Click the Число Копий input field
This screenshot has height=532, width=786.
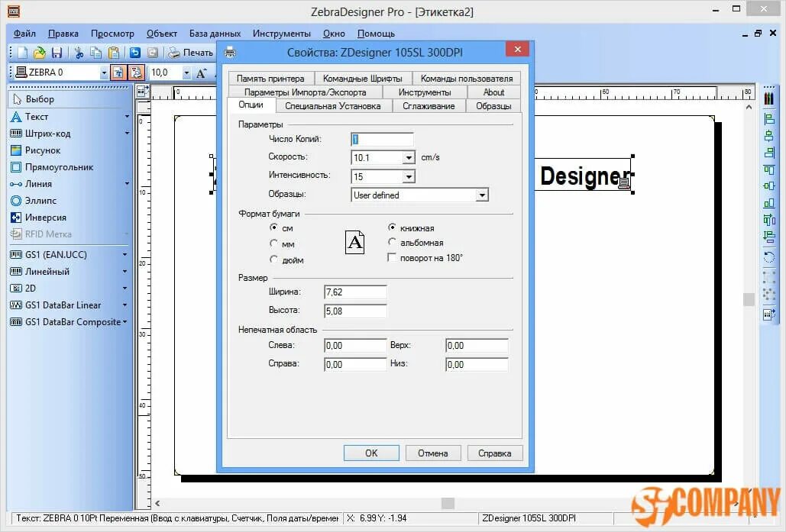coord(383,139)
